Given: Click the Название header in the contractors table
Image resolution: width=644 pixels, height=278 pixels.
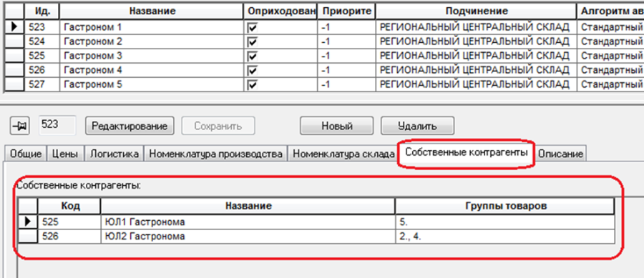Looking at the screenshot, I should [x=248, y=206].
